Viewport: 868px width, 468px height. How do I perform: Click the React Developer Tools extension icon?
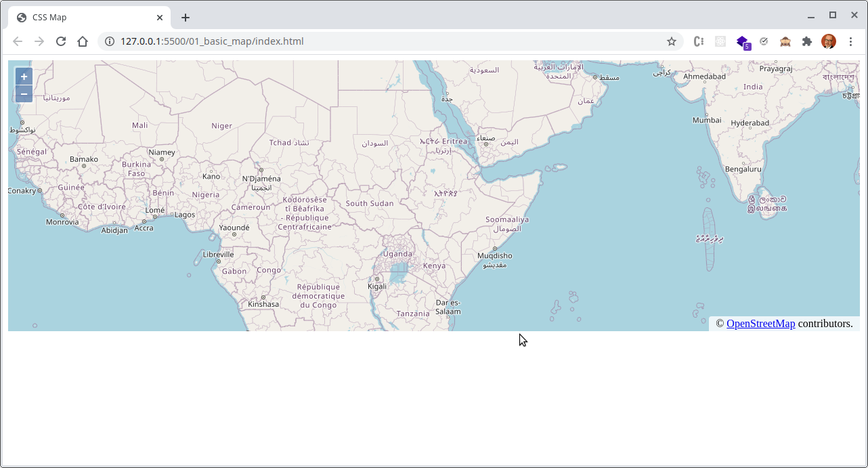click(720, 41)
